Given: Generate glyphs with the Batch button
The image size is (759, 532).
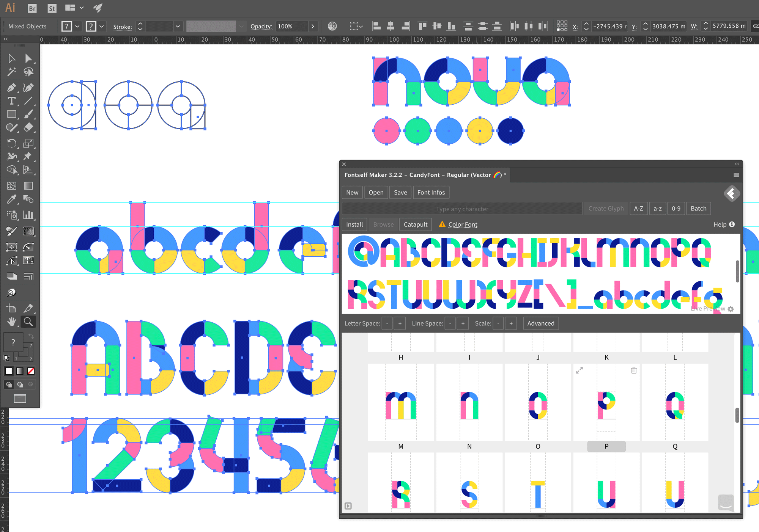Looking at the screenshot, I should tap(698, 208).
